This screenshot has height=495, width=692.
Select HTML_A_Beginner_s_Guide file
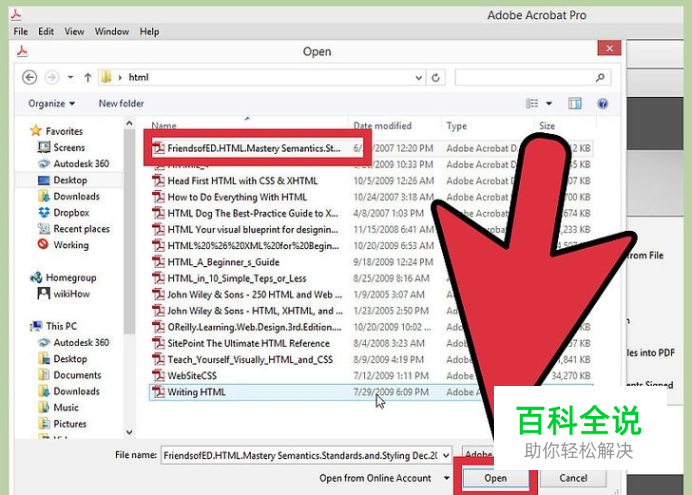point(223,262)
